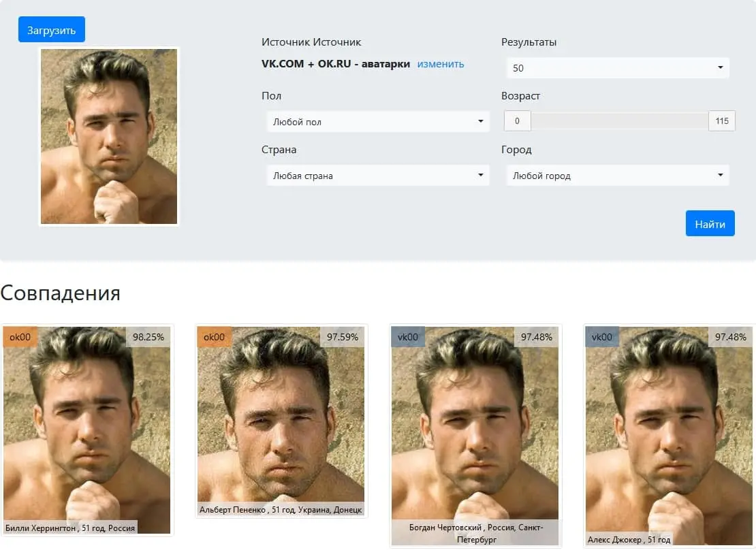Screen dimensions: 756x550
Task: Open the 98.25% match result thumbnail
Action: click(x=86, y=430)
